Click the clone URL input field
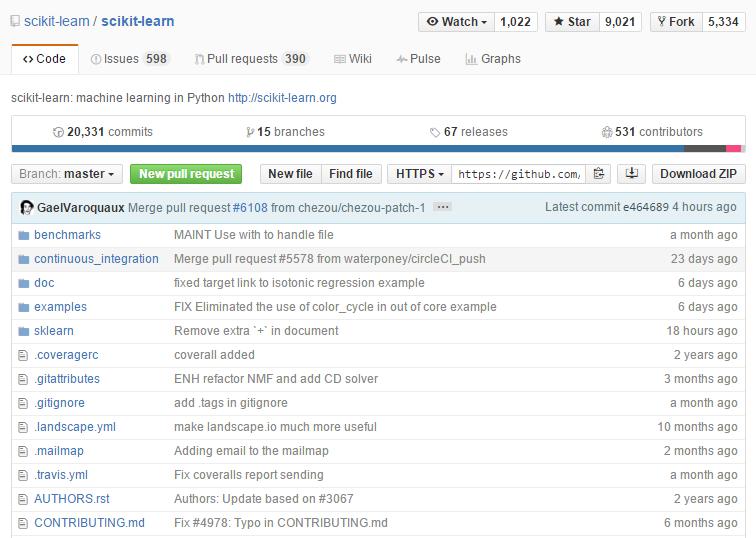 click(519, 174)
